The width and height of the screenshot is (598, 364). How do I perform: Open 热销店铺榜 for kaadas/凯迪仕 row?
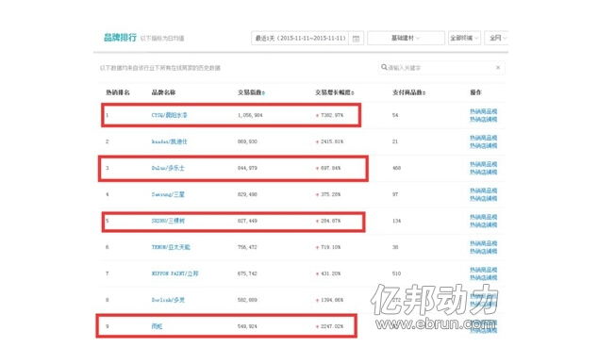(483, 145)
